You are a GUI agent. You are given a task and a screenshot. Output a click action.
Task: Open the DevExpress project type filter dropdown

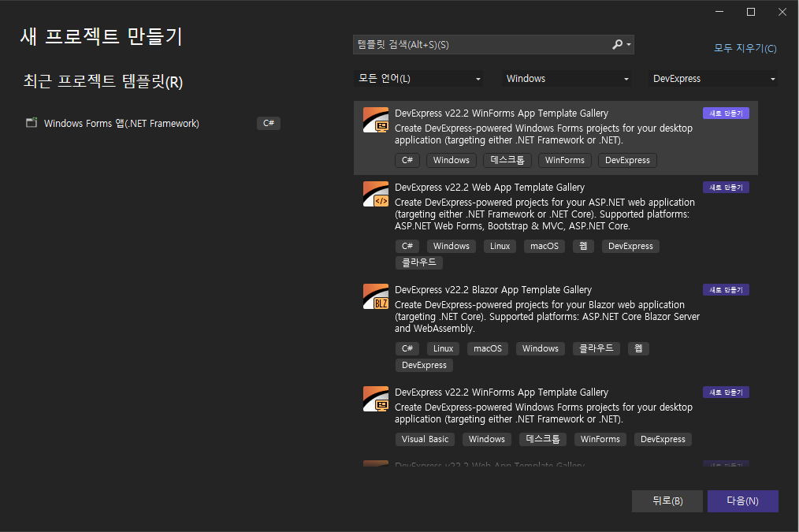coord(713,79)
